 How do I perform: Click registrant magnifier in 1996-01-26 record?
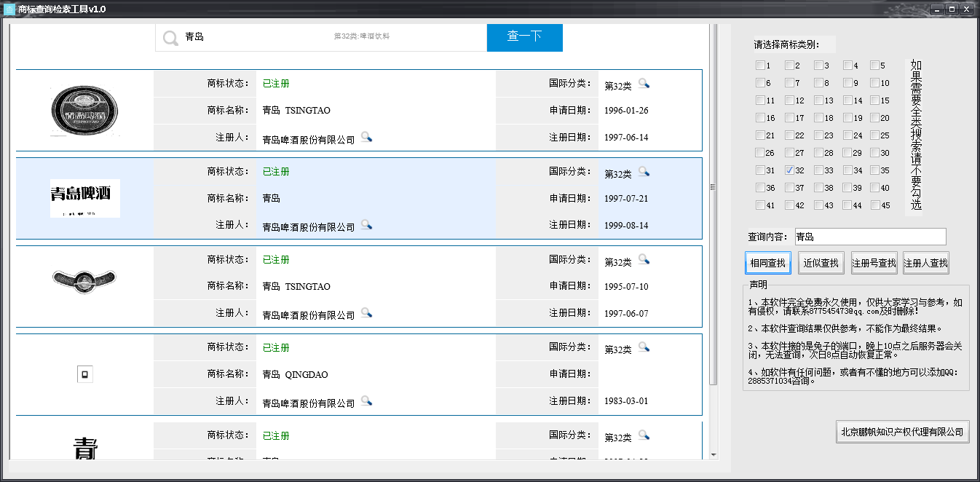coord(366,137)
